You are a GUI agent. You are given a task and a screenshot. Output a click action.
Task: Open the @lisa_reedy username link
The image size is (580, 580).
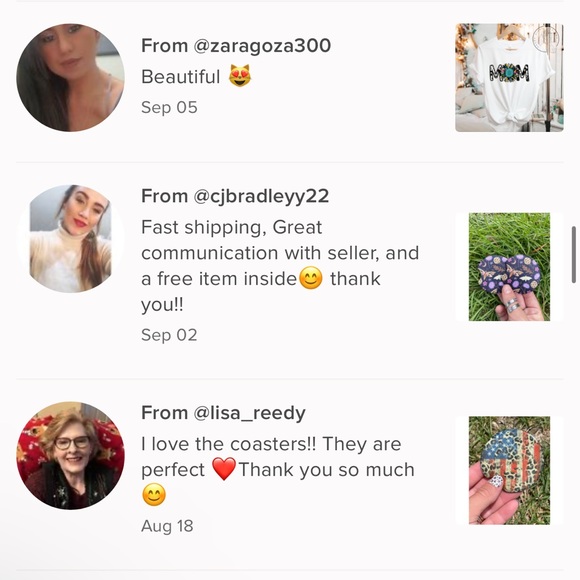point(249,413)
